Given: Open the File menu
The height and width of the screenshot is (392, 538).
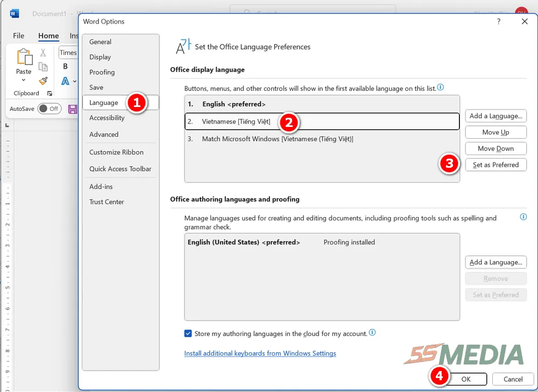Looking at the screenshot, I should pyautogui.click(x=18, y=35).
